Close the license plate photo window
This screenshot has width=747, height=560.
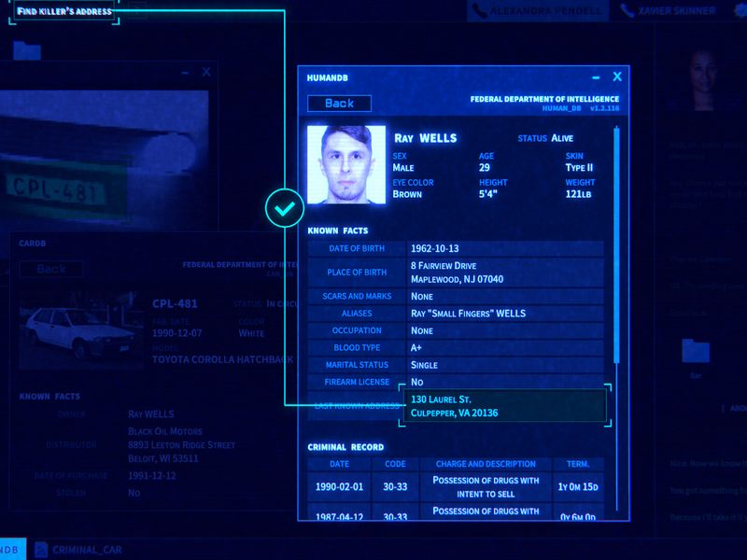click(206, 72)
